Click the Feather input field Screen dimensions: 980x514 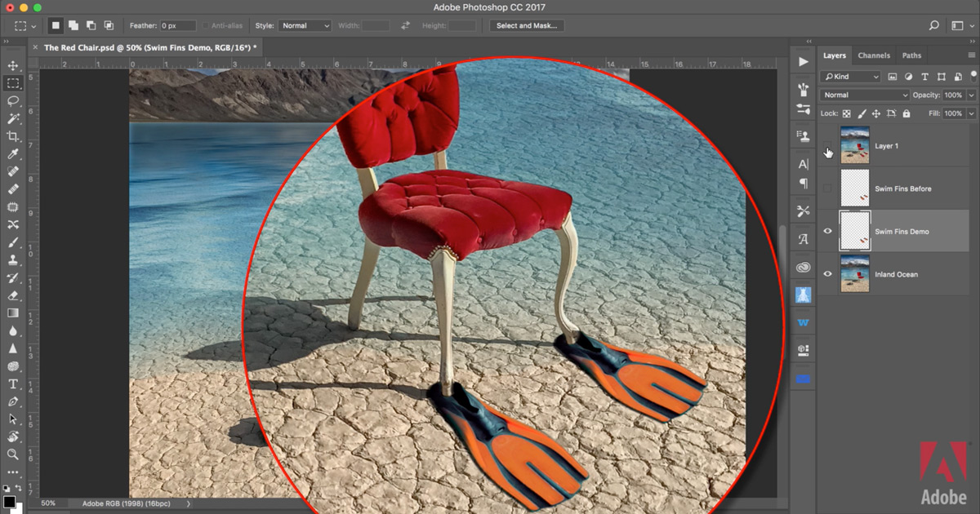pyautogui.click(x=178, y=25)
